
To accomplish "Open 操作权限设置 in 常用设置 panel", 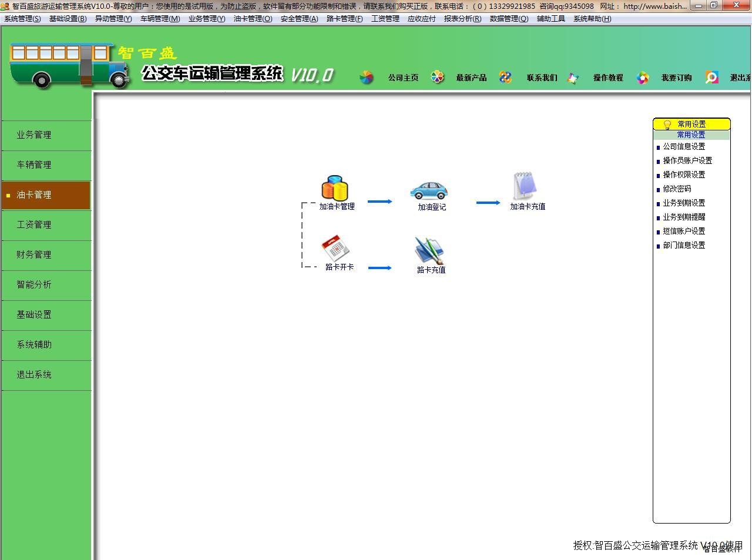I will 684,175.
